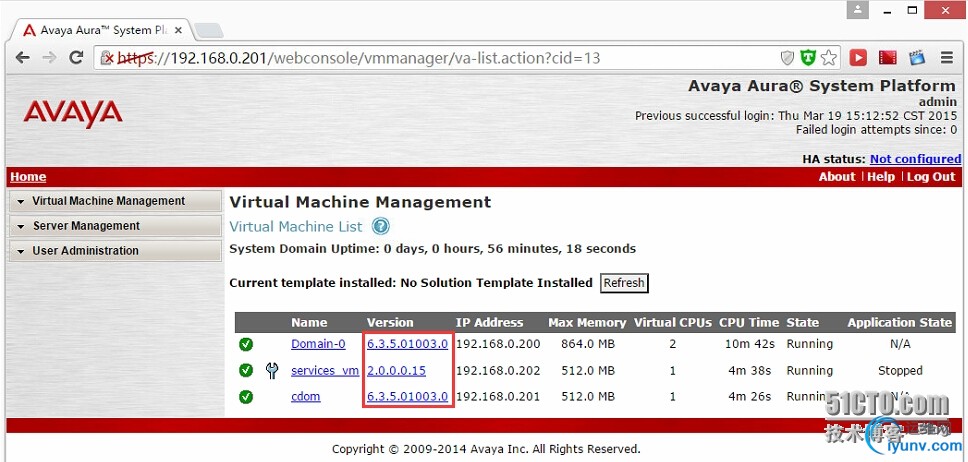Click the version 2.0.0.0.15 link
The height and width of the screenshot is (462, 968).
coord(396,371)
